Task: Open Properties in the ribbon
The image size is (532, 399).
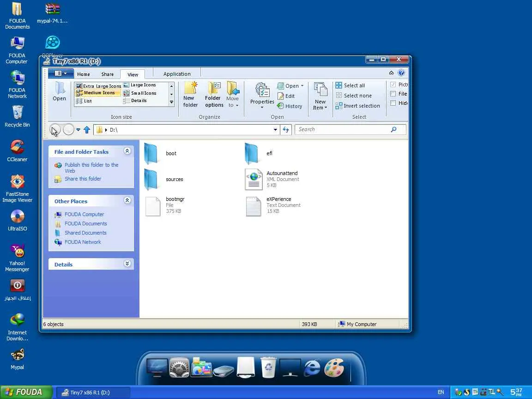Action: 262,96
